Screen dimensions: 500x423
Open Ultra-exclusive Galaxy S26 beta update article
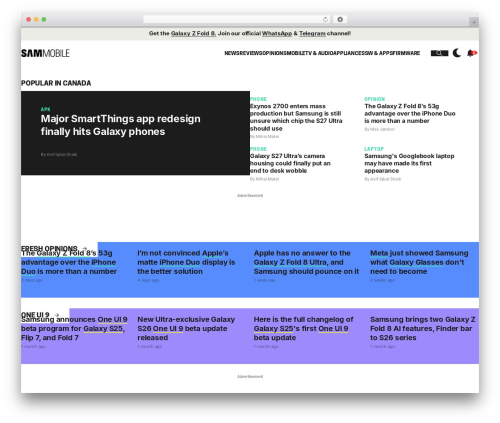(186, 329)
